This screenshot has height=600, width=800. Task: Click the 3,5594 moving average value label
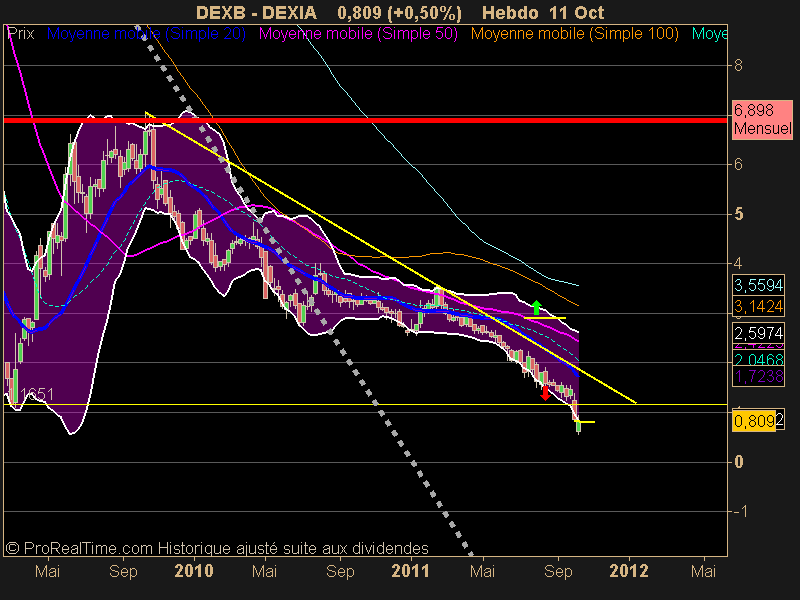(x=758, y=285)
